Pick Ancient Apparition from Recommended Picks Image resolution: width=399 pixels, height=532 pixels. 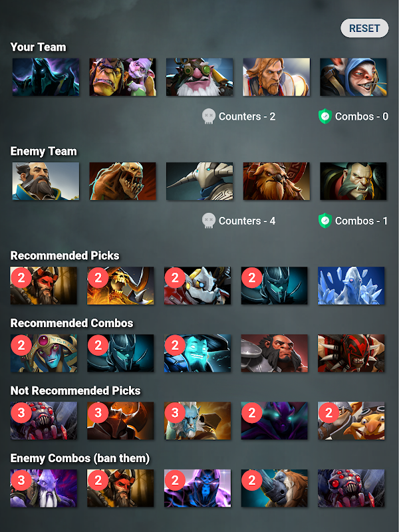pos(351,285)
